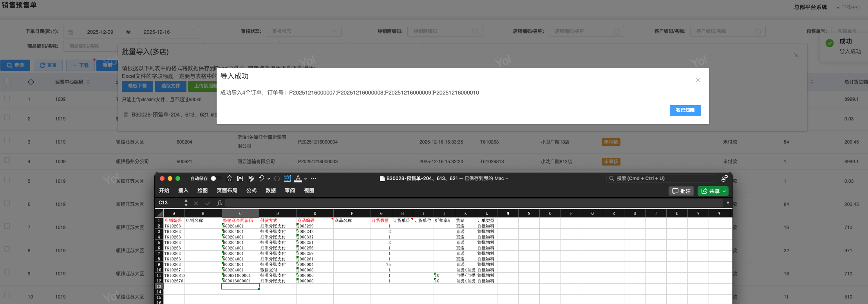Viewport: 868px width, 304px height.
Task: Click the Save As icon with pencil
Action: (x=251, y=178)
